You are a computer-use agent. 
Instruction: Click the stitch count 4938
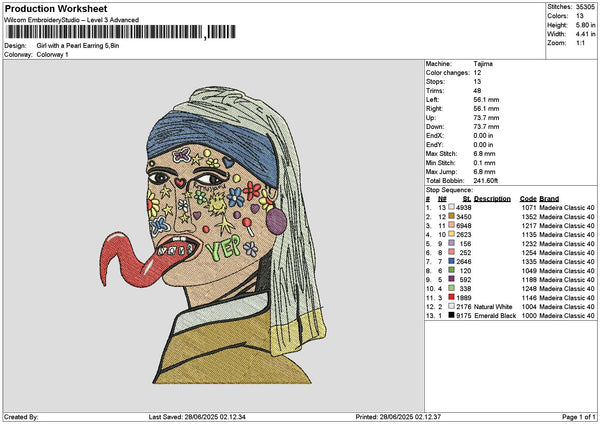click(x=464, y=208)
